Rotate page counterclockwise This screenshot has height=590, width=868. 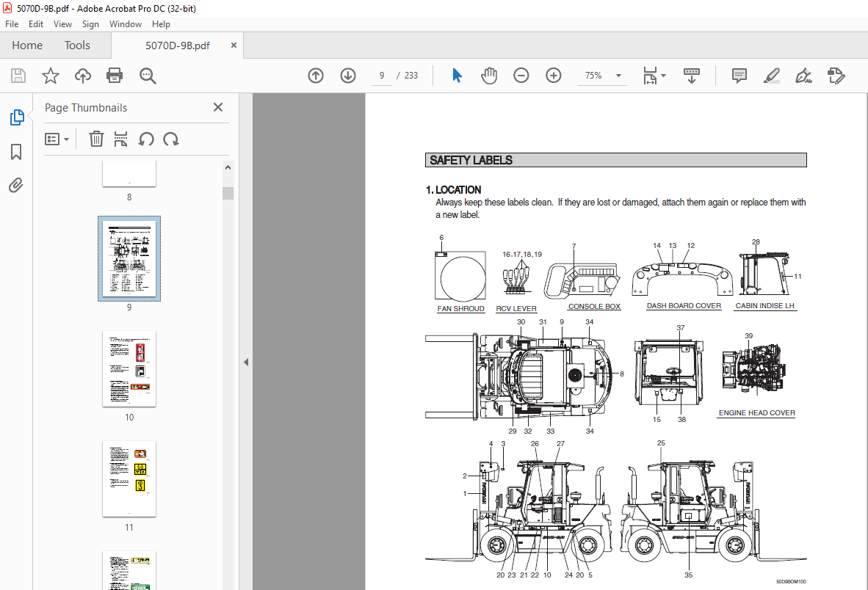[x=146, y=139]
